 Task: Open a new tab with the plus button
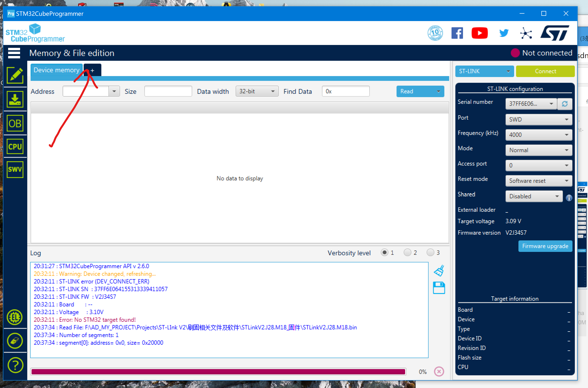[x=92, y=70]
